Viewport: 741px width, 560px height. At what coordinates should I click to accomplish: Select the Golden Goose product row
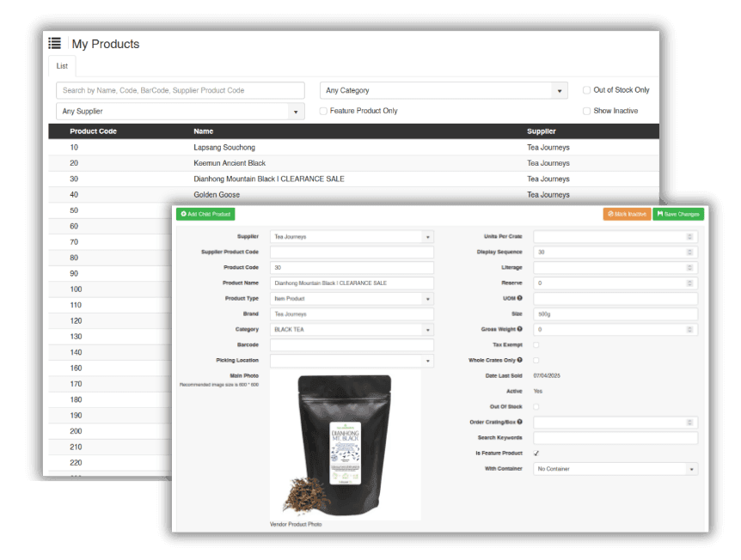point(353,194)
